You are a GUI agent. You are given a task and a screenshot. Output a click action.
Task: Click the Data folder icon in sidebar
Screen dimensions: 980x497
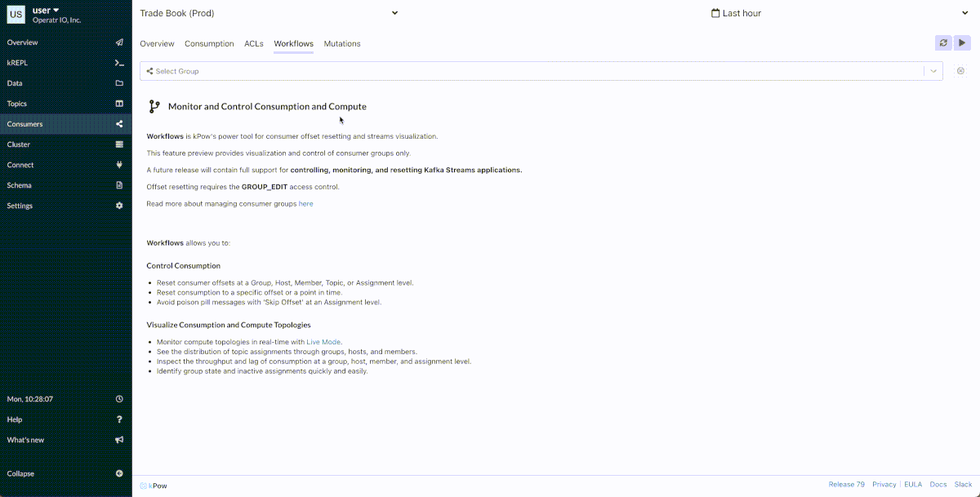tap(119, 83)
